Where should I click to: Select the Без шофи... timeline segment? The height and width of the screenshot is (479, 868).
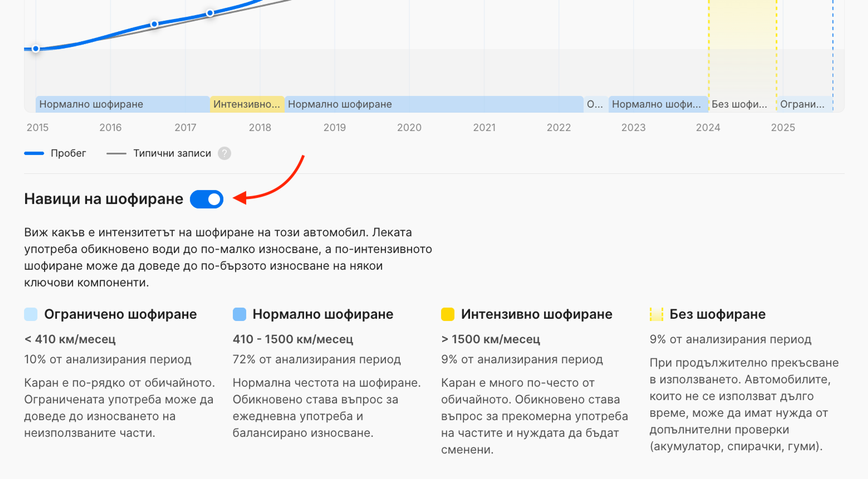point(743,104)
